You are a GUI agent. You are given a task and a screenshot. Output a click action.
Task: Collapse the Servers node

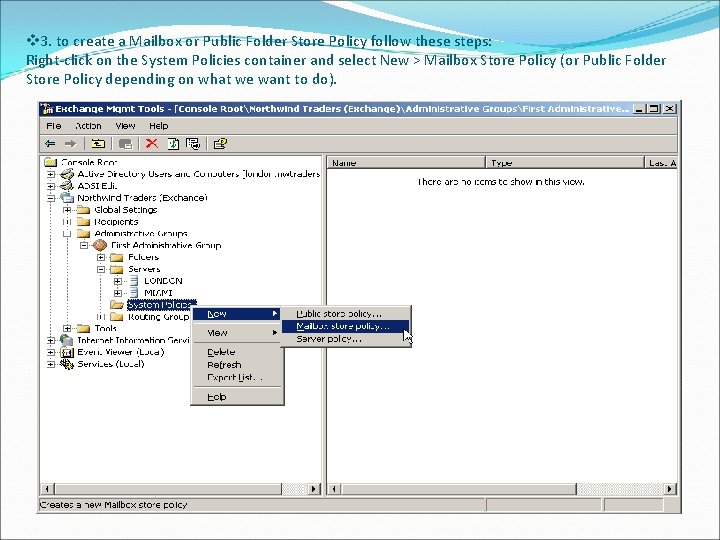point(101,270)
